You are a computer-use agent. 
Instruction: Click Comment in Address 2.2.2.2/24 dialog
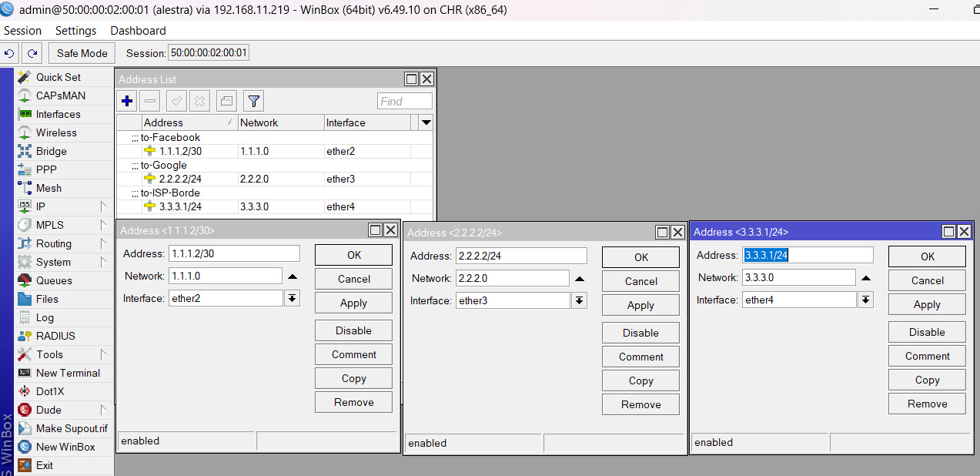click(x=641, y=357)
